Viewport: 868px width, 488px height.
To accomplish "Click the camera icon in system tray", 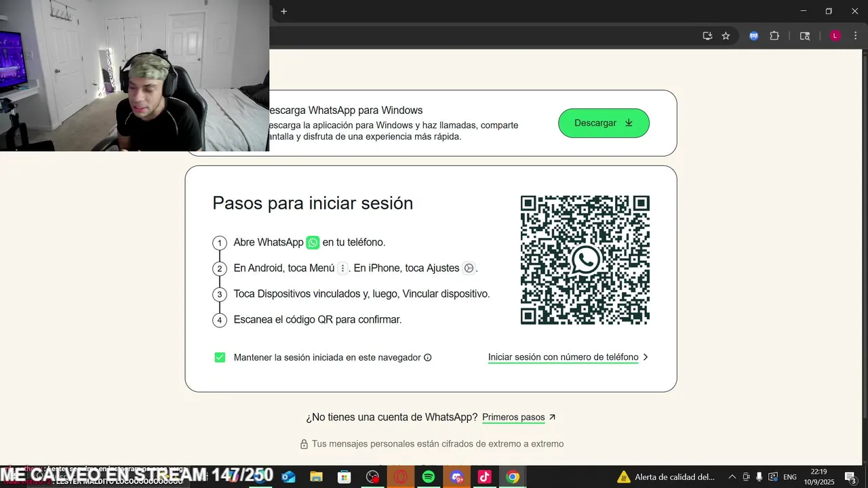I will 746,477.
